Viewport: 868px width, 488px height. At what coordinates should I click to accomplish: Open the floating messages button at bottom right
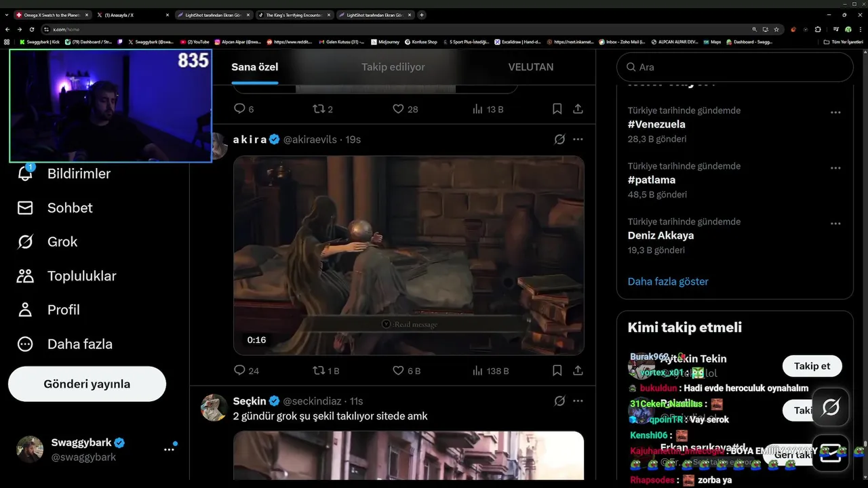coord(831,453)
